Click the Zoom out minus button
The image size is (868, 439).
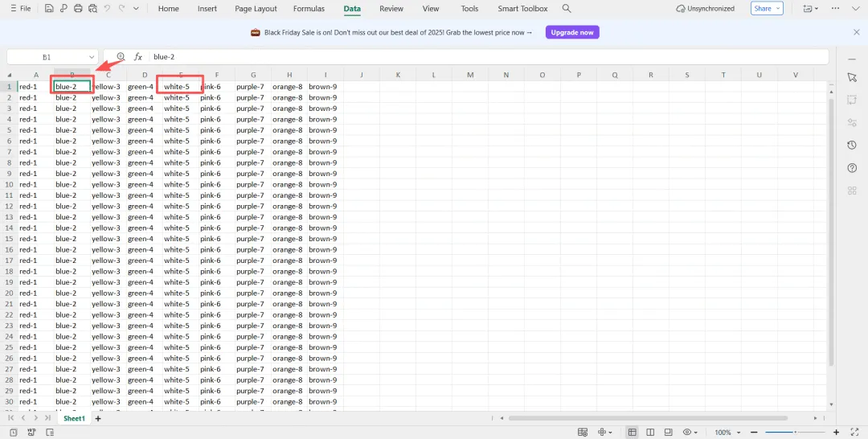[x=754, y=433]
